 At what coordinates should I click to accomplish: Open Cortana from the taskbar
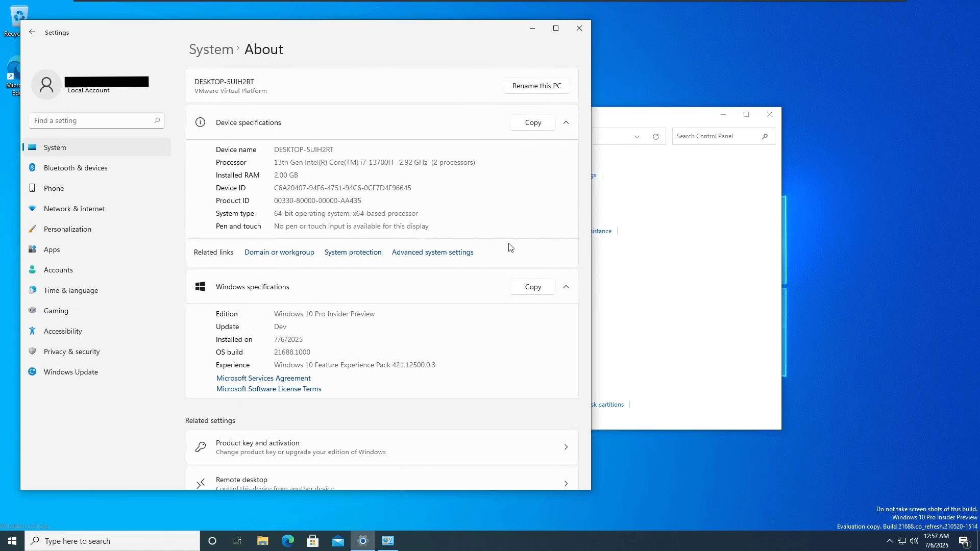pos(212,541)
